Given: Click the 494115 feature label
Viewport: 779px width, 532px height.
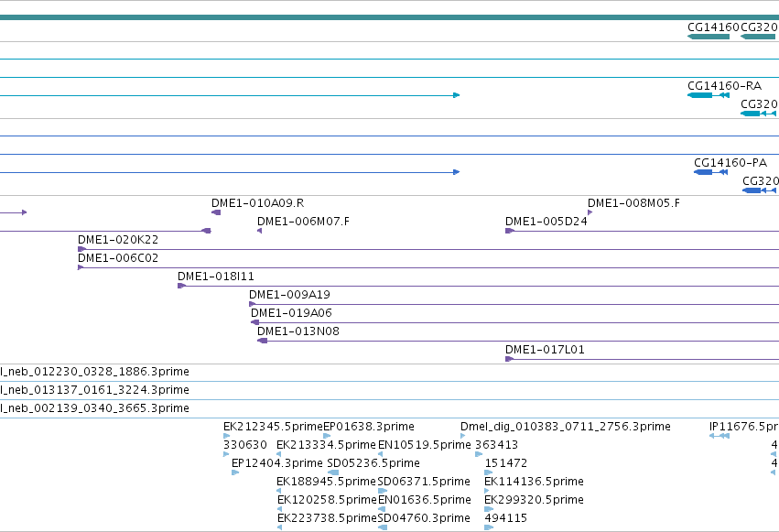Looking at the screenshot, I should [506, 518].
